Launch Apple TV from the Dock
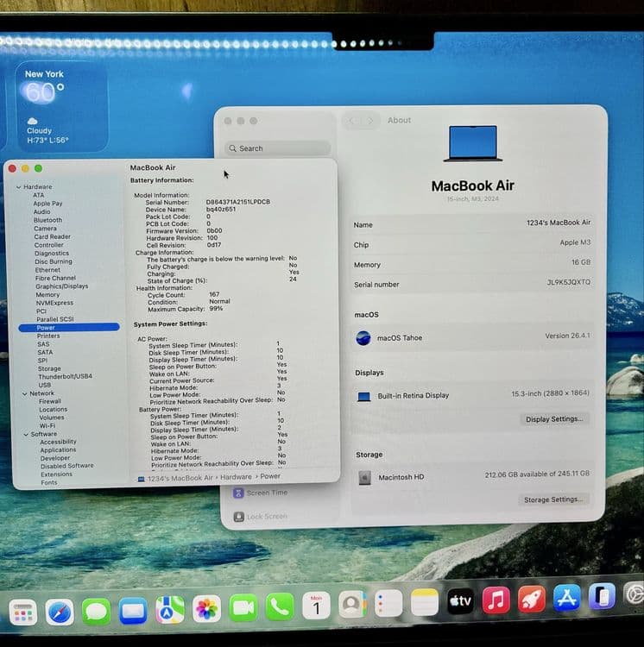644x647 pixels. [460, 601]
